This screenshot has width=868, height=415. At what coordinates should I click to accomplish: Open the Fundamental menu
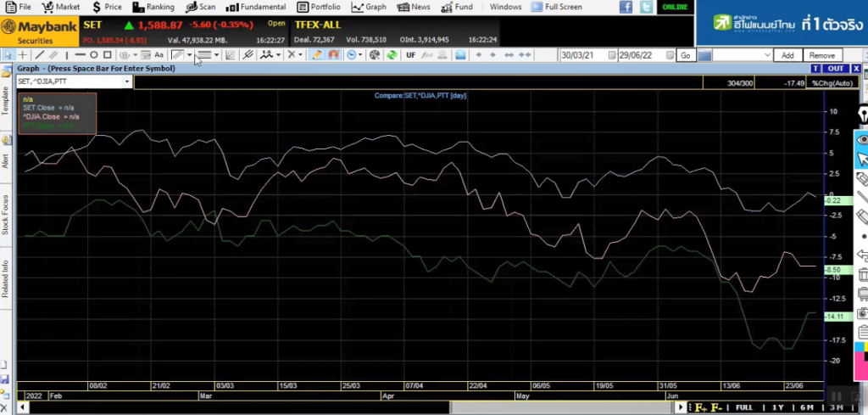pos(256,7)
